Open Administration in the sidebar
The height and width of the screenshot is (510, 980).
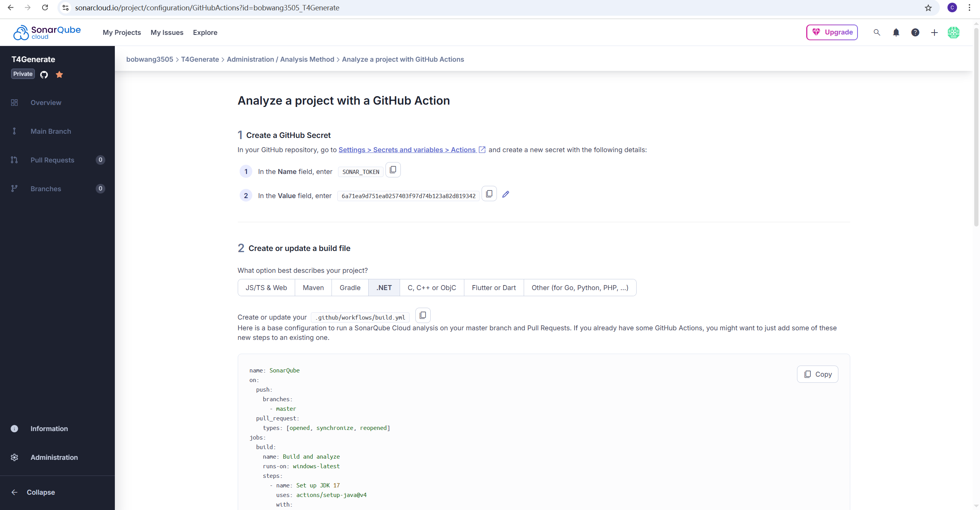point(54,458)
